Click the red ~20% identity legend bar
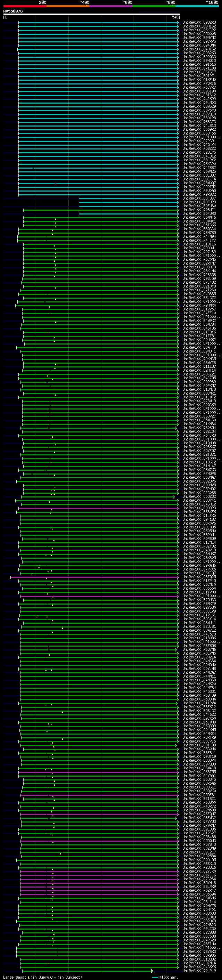The image size is (222, 980). (25, 6)
